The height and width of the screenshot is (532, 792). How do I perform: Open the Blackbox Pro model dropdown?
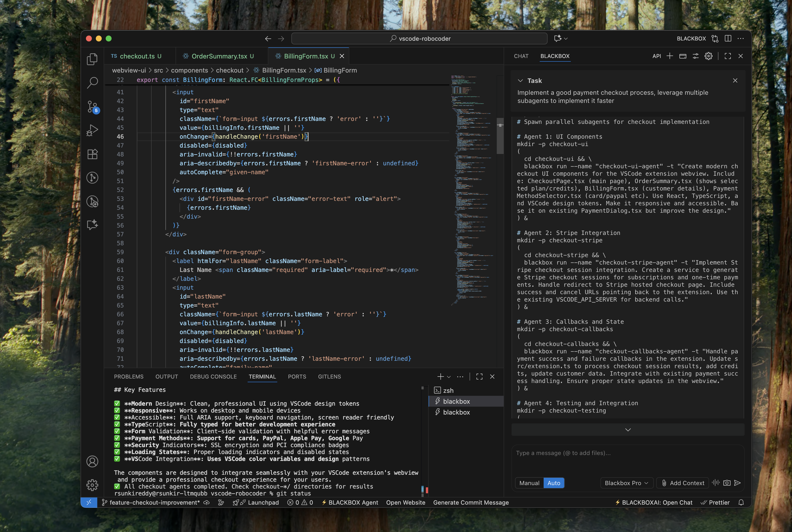tap(626, 483)
